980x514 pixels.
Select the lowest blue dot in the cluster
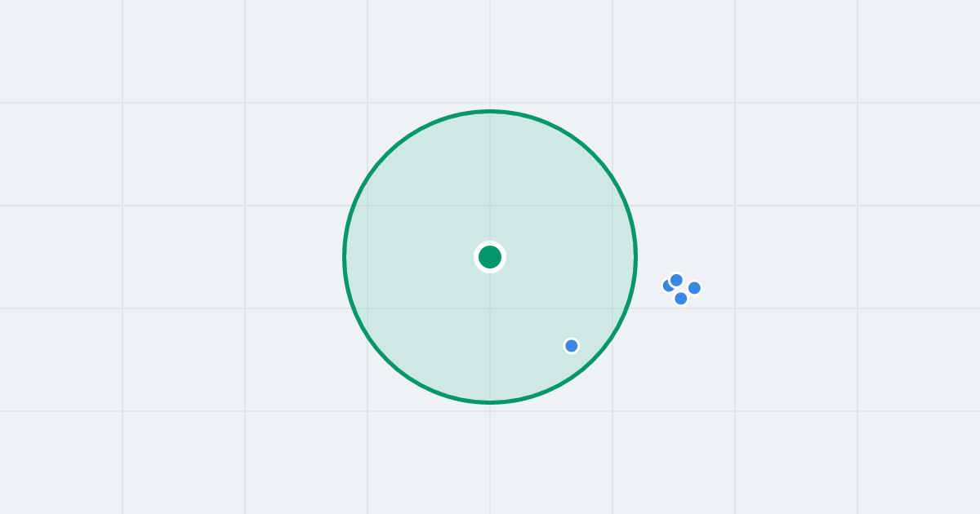click(681, 299)
